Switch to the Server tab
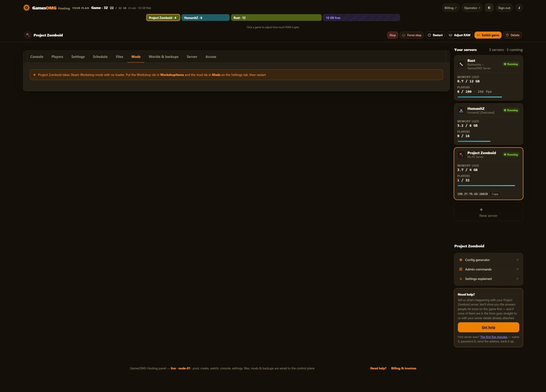Image resolution: width=546 pixels, height=392 pixels. tap(192, 57)
